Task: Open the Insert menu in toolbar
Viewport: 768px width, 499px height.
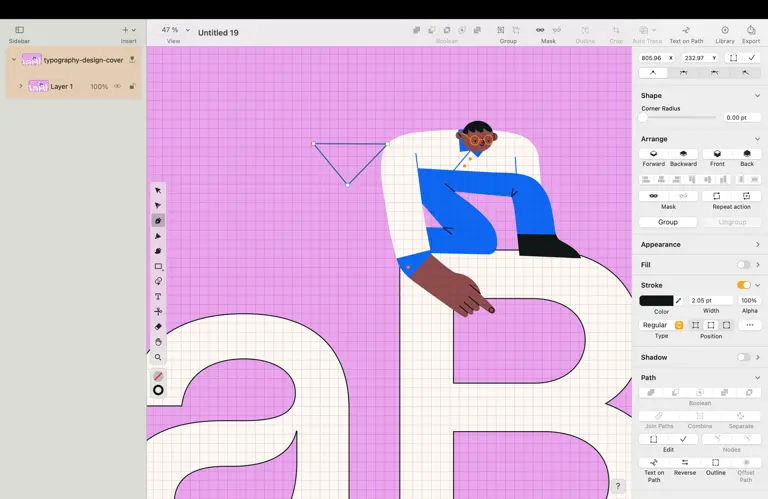Action: click(129, 30)
